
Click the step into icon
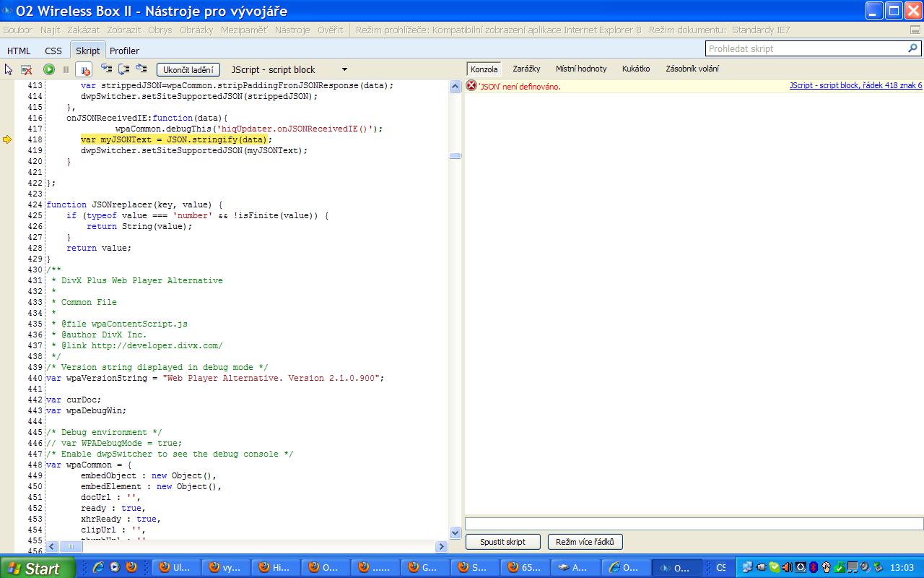tap(106, 69)
